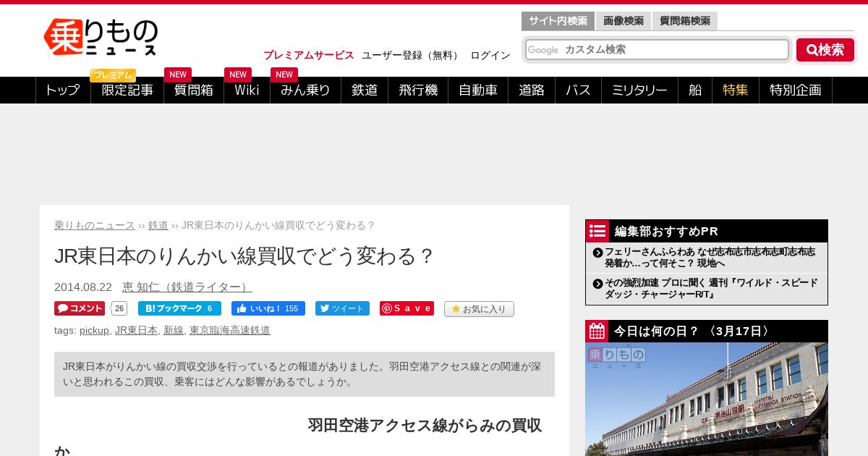Focus the Google カスタム検索 input field
This screenshot has height=456, width=868.
pyautogui.click(x=657, y=49)
